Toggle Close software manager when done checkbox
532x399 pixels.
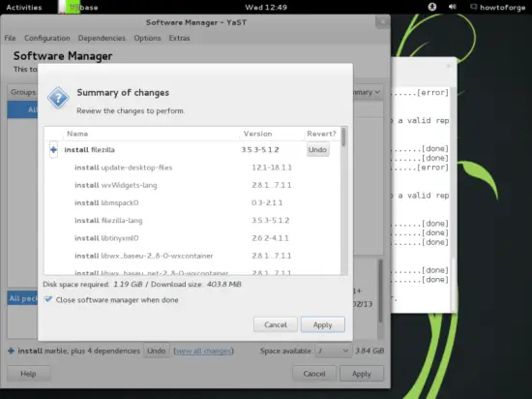click(48, 299)
